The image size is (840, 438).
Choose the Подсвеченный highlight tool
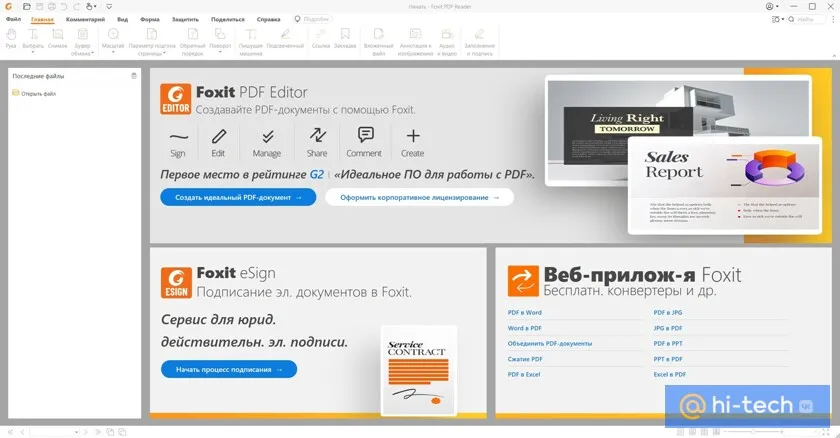[x=285, y=38]
